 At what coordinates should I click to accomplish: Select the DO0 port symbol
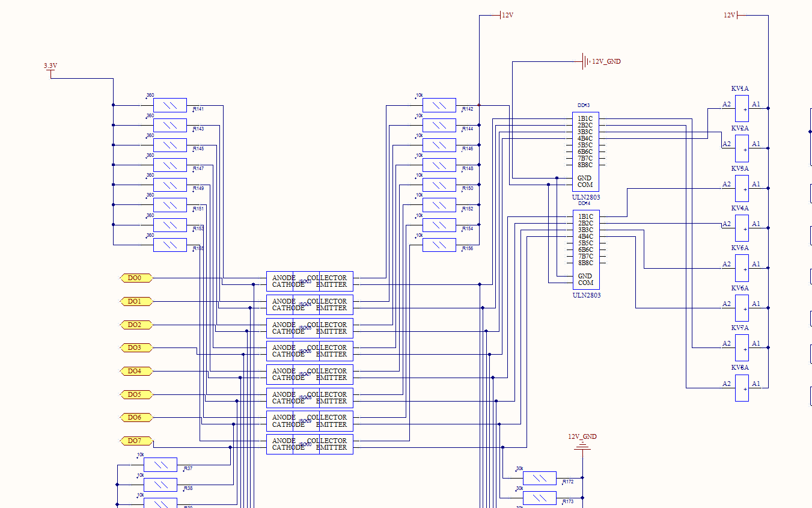tap(136, 278)
